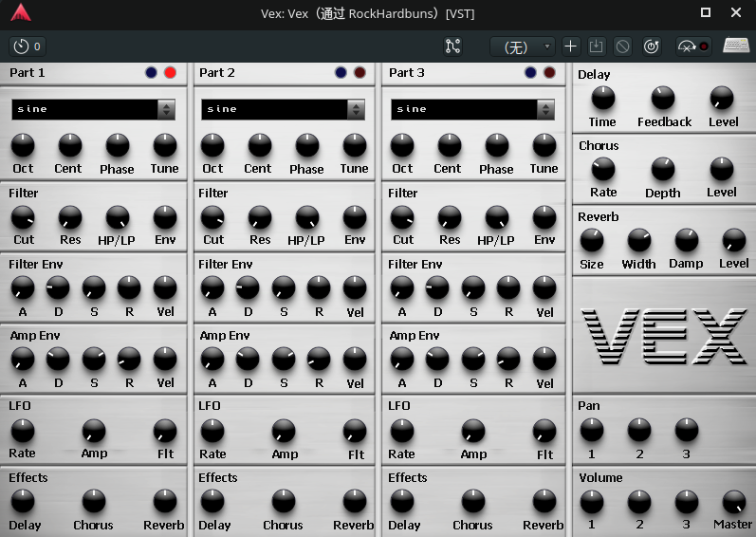Click Part 1 Filter Env A knob

[23, 288]
